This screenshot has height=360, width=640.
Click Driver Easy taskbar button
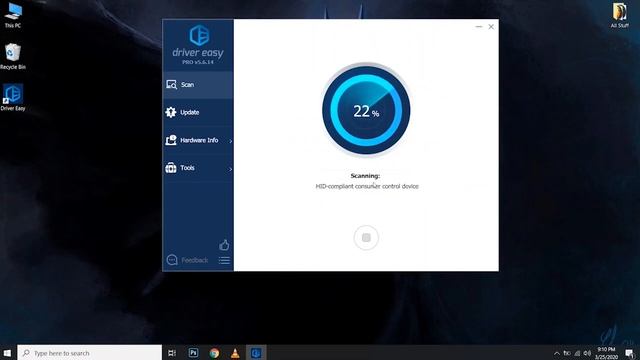(x=256, y=353)
